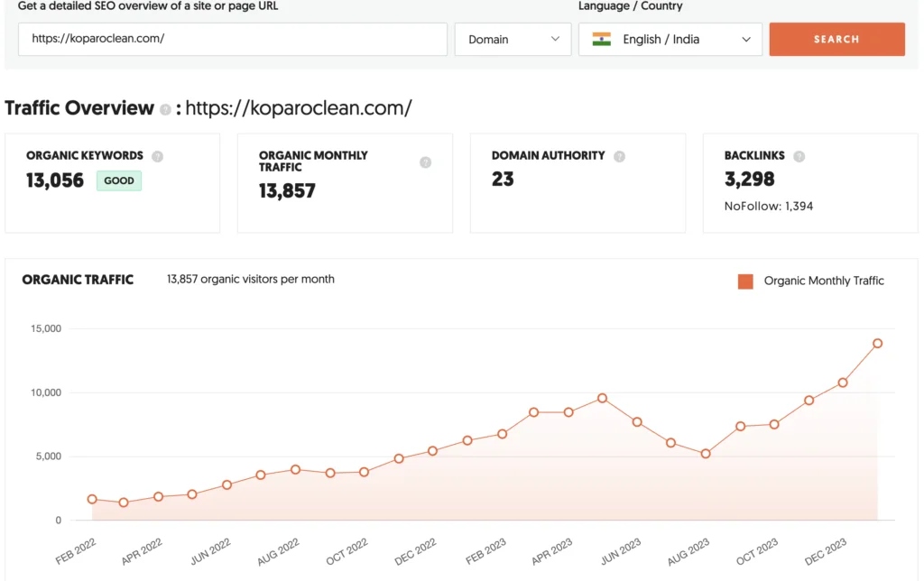Viewport: 924px width, 581px height.
Task: Click the Organic Monthly Traffic legend swatch
Action: (x=745, y=281)
